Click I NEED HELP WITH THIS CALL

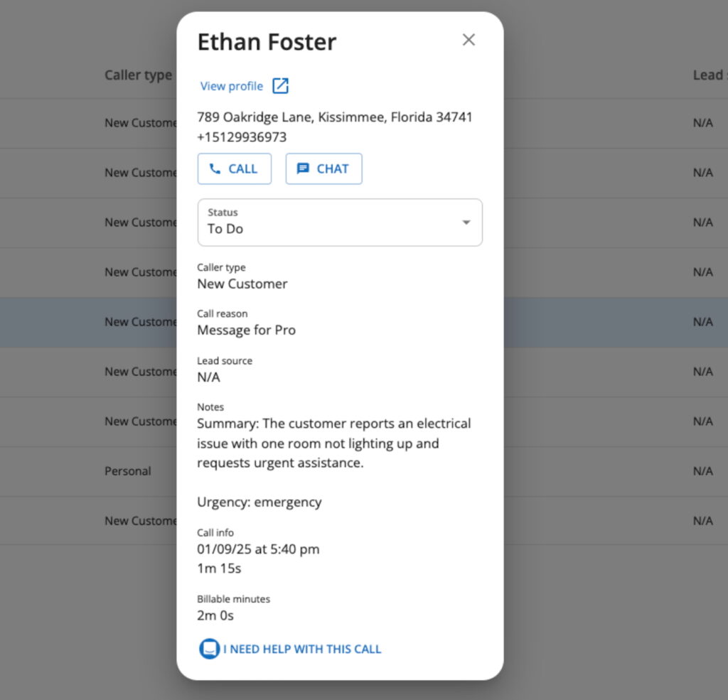point(301,649)
